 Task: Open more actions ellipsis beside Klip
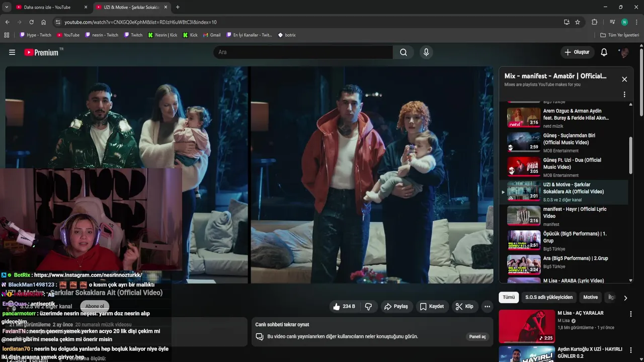487,306
